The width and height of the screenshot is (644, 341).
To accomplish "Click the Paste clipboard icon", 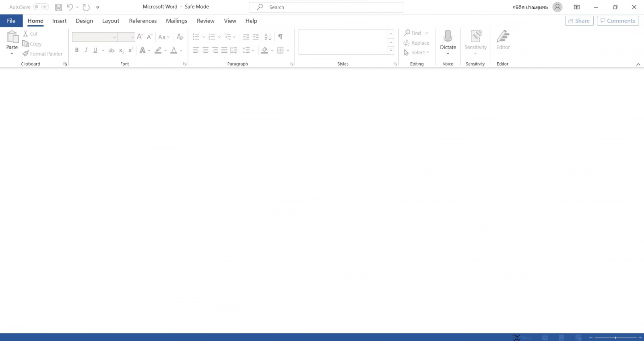I will 12,37.
